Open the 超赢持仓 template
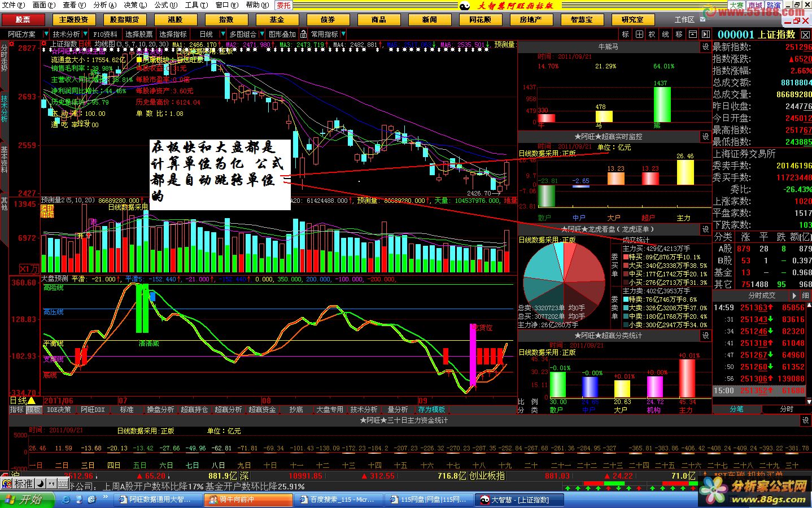This screenshot has width=812, height=508. tap(194, 410)
